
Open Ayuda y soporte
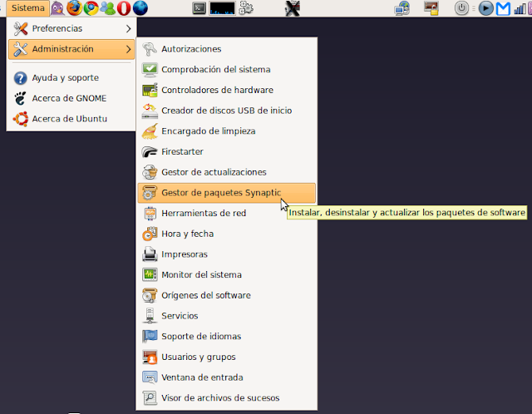pyautogui.click(x=71, y=77)
